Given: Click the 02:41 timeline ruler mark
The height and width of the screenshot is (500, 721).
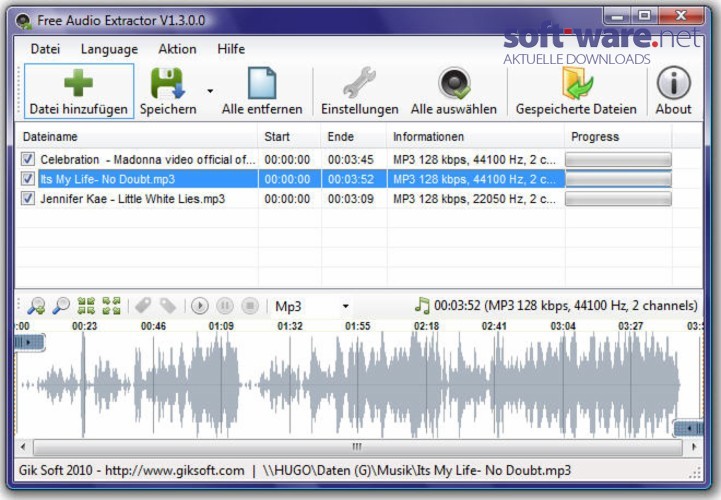Looking at the screenshot, I should 494,326.
